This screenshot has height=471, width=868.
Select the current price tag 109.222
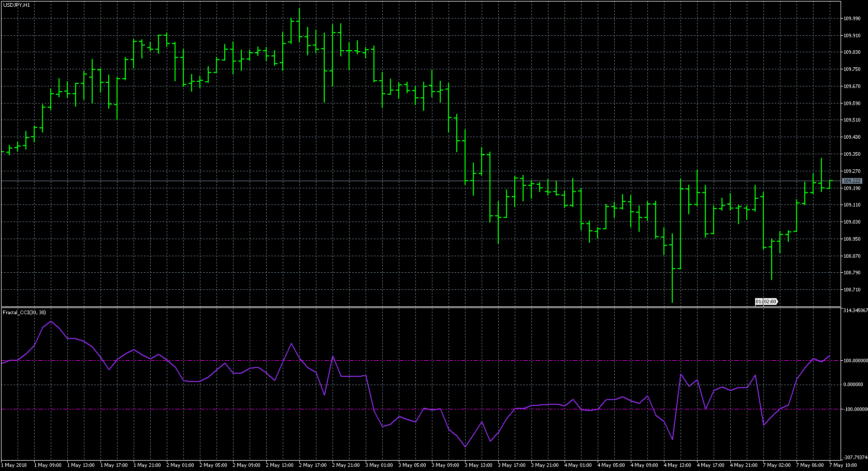pyautogui.click(x=852, y=181)
